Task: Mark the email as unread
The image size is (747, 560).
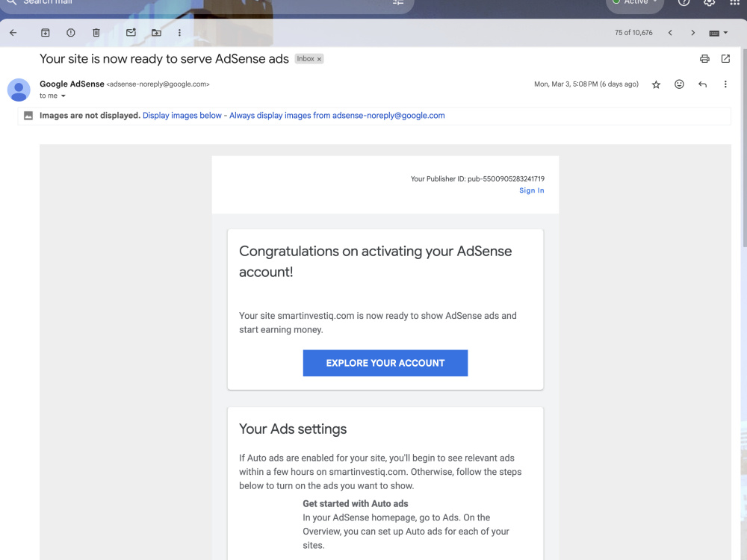Action: point(131,32)
